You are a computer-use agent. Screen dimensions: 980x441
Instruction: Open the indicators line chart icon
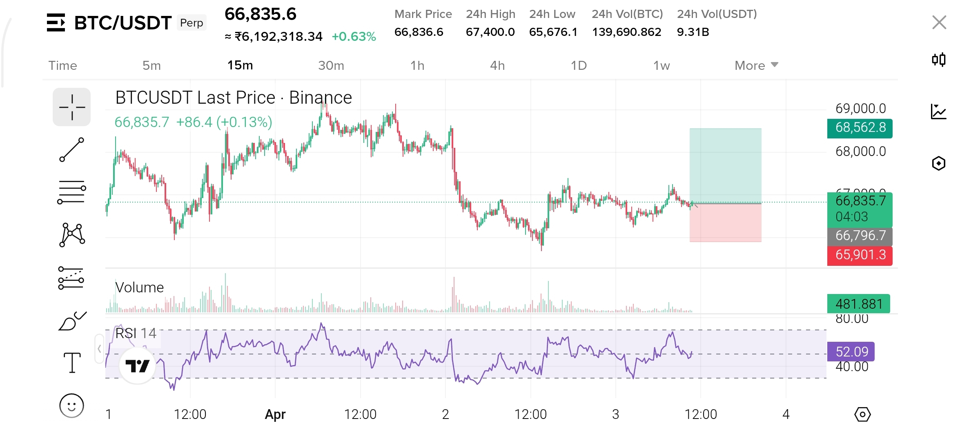939,111
